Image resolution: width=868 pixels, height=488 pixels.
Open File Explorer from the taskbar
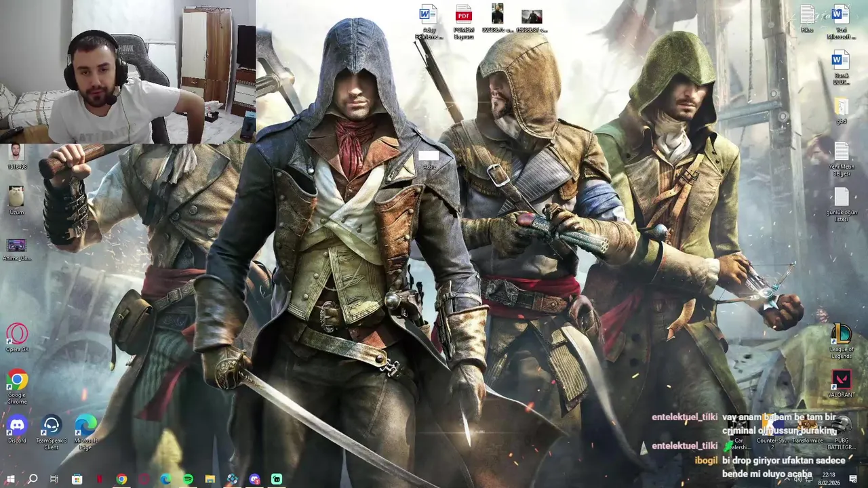click(x=210, y=479)
